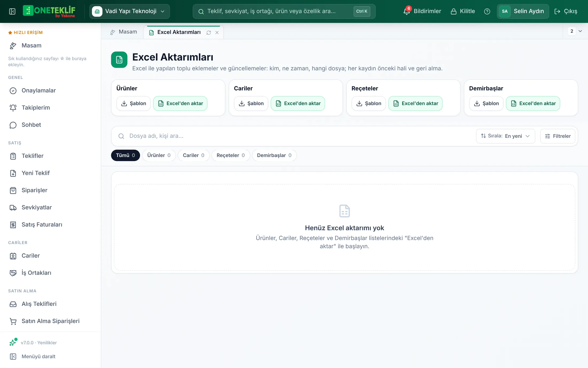Open the Filtreler filter panel
Viewport: 588px width, 368px height.
tap(558, 136)
